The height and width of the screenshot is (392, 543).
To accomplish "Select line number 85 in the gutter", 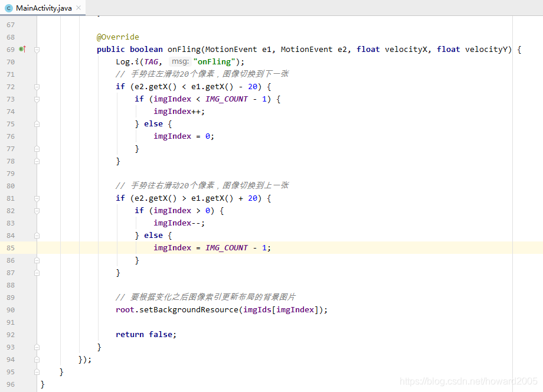I will (x=11, y=248).
